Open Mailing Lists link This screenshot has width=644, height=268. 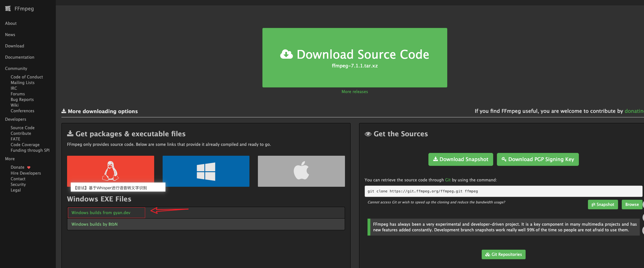pyautogui.click(x=23, y=83)
